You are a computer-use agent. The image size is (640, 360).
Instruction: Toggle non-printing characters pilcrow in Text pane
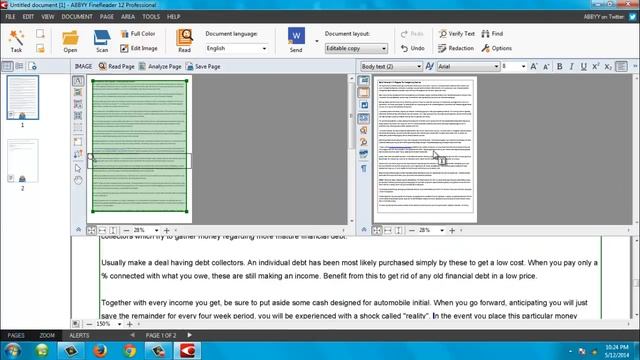(364, 168)
